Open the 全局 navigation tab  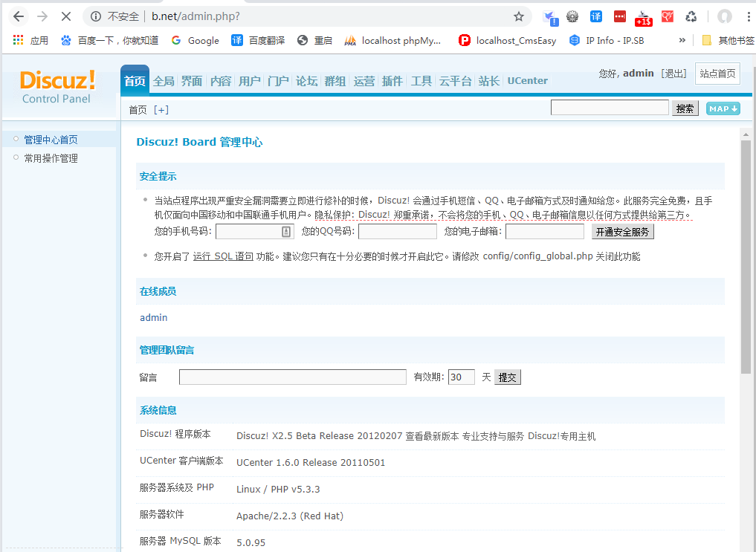click(164, 81)
